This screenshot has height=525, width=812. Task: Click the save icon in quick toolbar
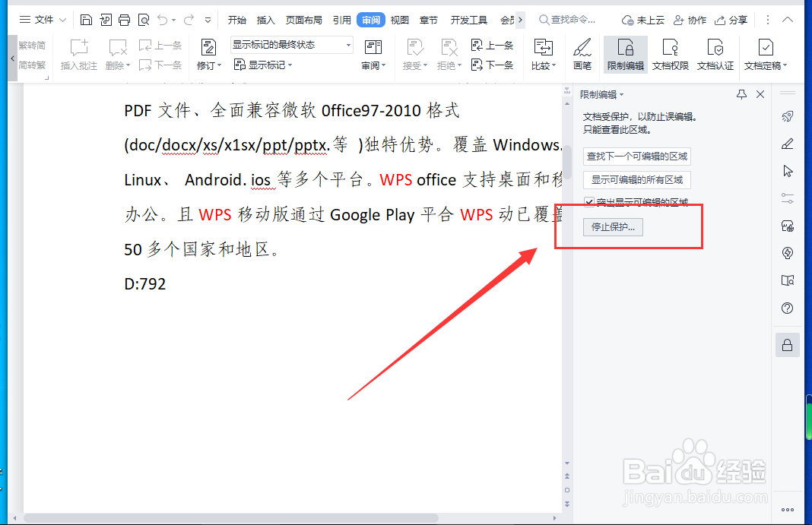pos(86,21)
